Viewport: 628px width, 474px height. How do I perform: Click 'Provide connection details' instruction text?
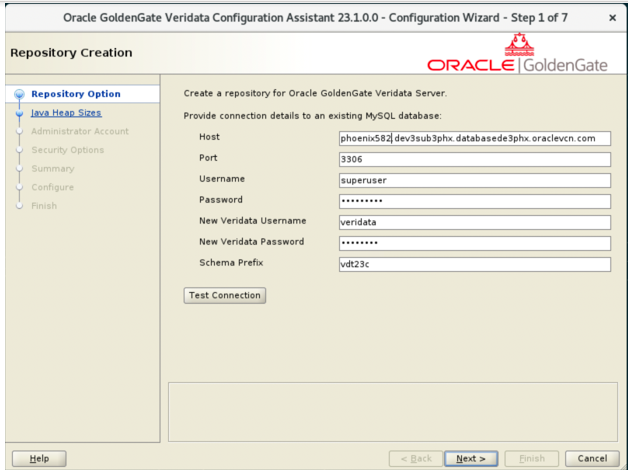[x=312, y=116]
